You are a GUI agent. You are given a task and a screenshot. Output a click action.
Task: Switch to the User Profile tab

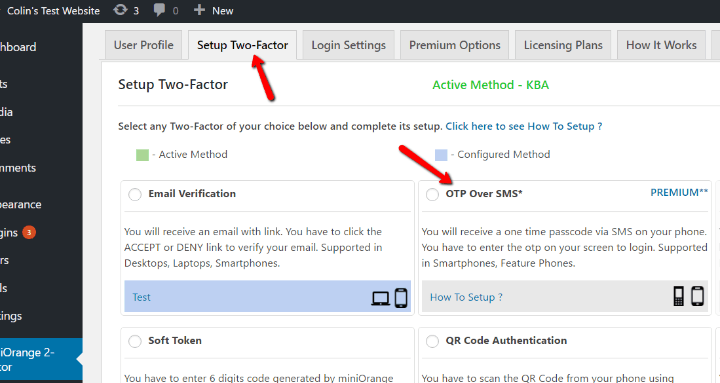tap(144, 45)
